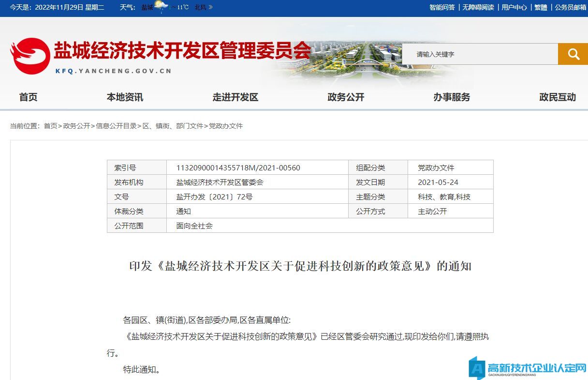This screenshot has height=380, width=588.
Task: Click the 特此通知 line
Action: click(x=142, y=369)
